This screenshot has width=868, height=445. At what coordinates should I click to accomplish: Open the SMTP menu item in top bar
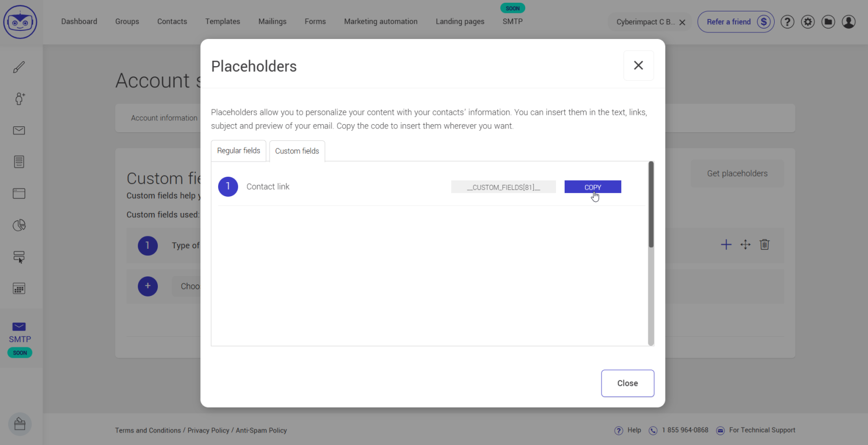pyautogui.click(x=513, y=22)
